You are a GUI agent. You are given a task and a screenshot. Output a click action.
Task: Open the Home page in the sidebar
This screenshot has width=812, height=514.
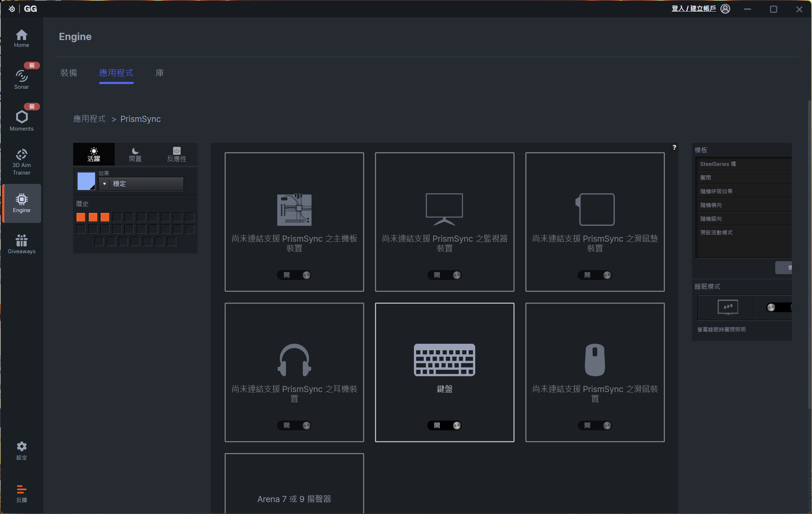(22, 38)
